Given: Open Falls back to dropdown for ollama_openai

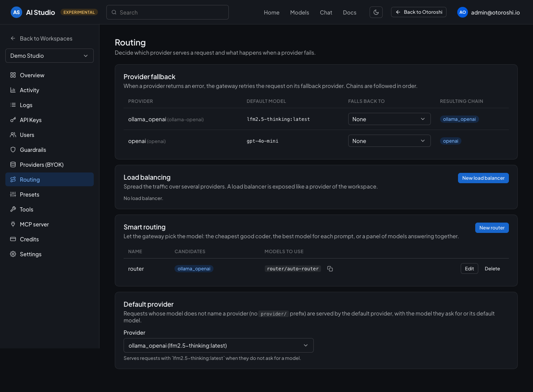Looking at the screenshot, I should (x=389, y=119).
